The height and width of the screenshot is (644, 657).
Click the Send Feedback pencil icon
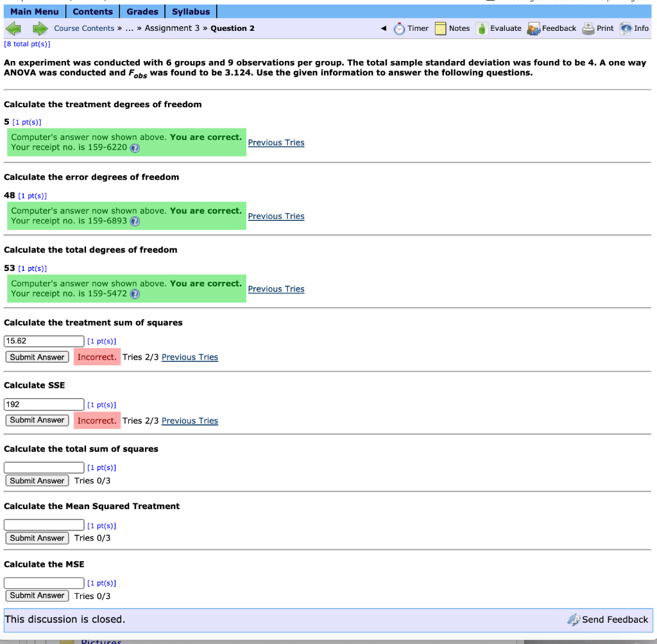click(x=573, y=620)
